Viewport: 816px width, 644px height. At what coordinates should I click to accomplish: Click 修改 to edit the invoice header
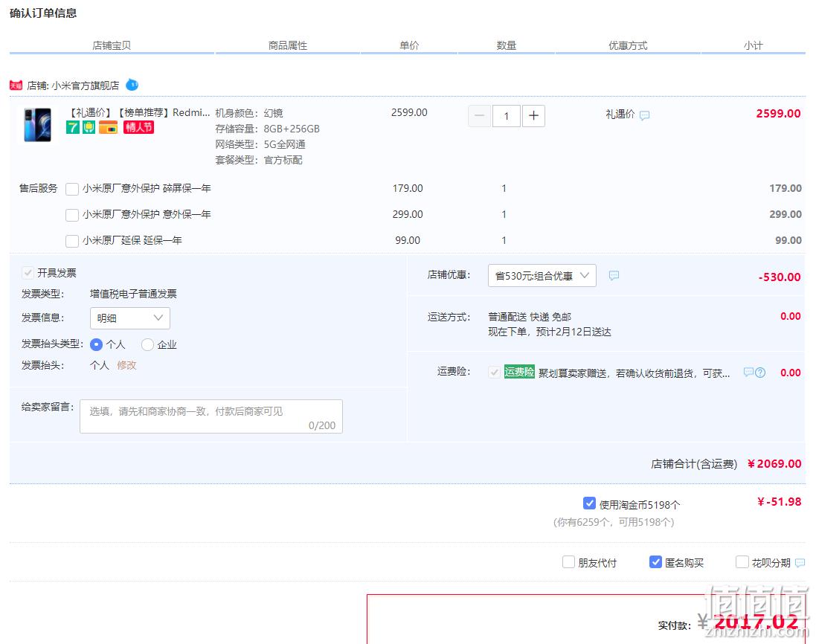[x=126, y=365]
